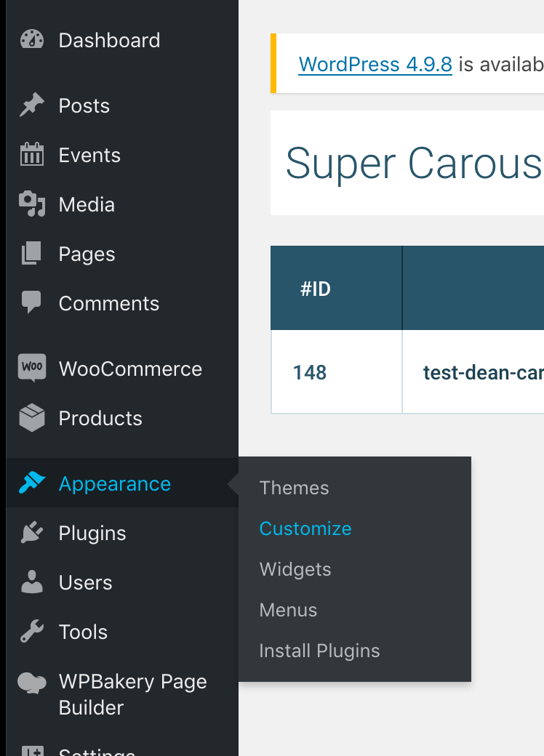
Task: Click the Pages stacked sheets icon
Action: pyautogui.click(x=32, y=254)
